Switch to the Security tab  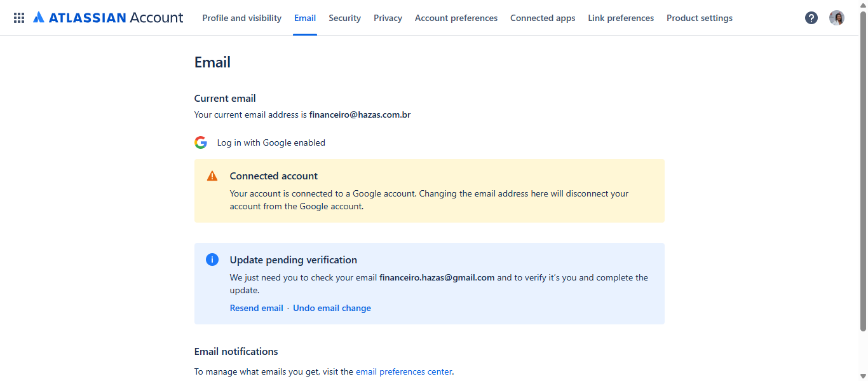345,18
